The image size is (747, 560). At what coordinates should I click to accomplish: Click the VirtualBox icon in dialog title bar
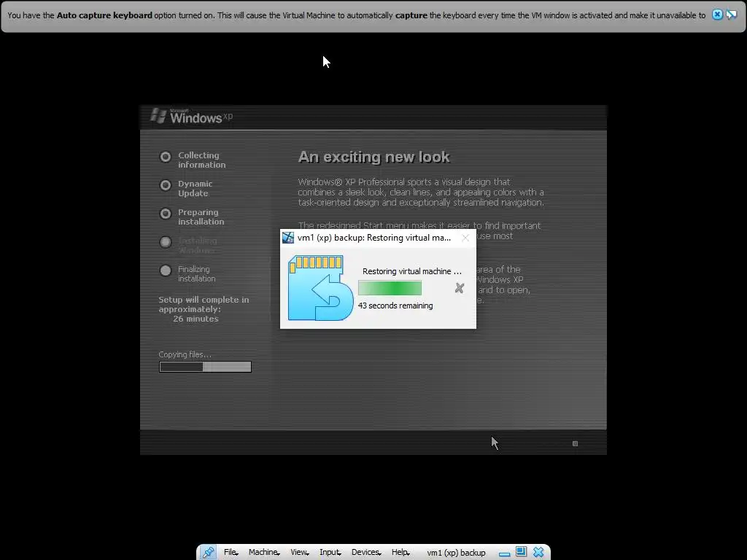click(x=288, y=238)
